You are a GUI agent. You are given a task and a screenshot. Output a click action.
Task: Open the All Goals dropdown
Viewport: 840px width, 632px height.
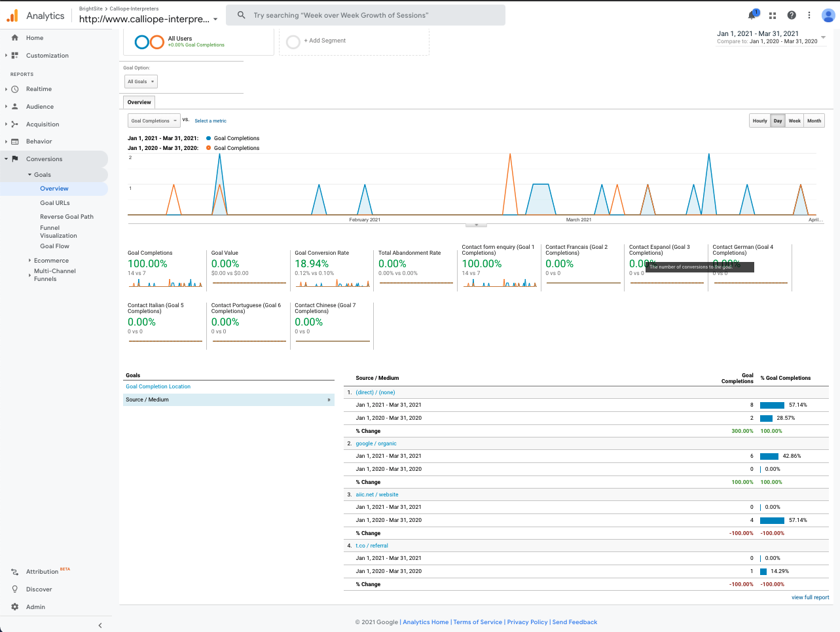click(x=140, y=81)
